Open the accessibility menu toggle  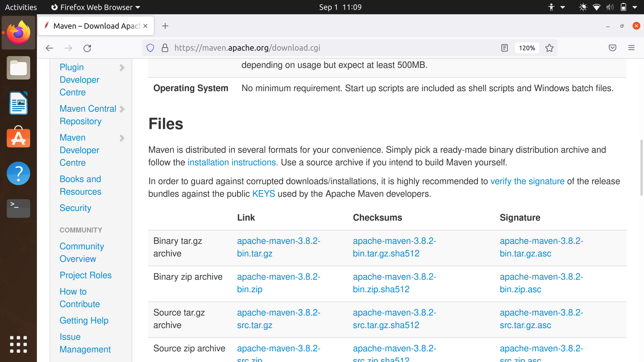pyautogui.click(x=556, y=7)
